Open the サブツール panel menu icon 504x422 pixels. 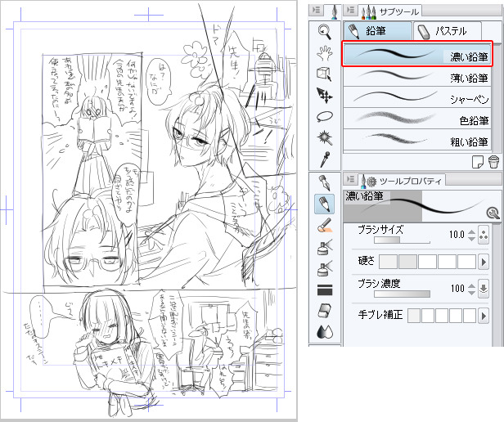coord(350,10)
